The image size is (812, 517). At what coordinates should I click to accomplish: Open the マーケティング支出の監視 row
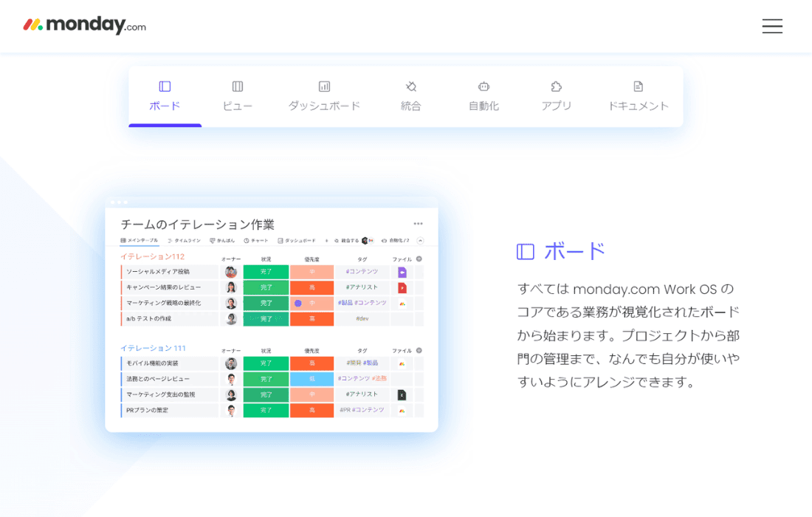pyautogui.click(x=169, y=394)
